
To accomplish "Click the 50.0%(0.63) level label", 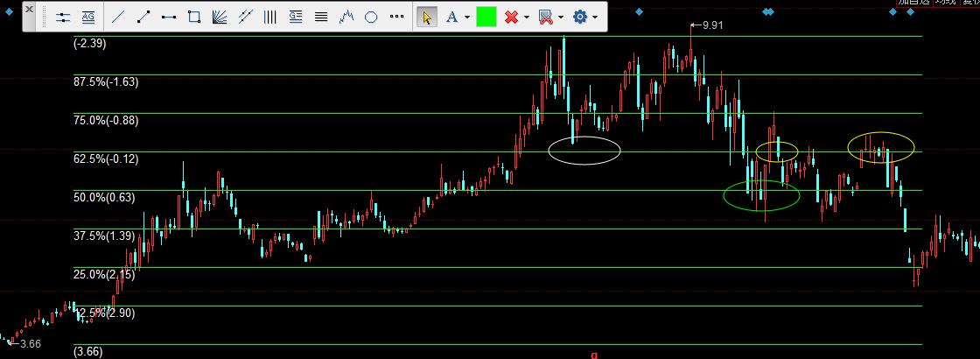I will (x=104, y=198).
